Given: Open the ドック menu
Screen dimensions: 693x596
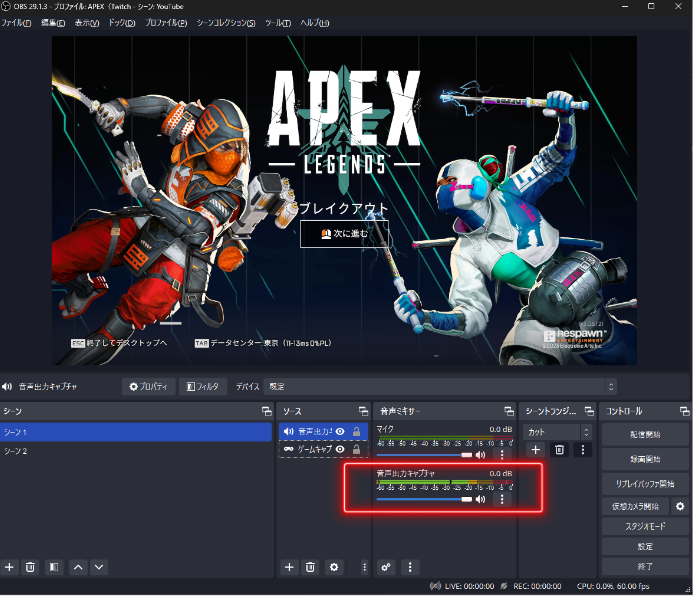Looking at the screenshot, I should click(x=122, y=23).
